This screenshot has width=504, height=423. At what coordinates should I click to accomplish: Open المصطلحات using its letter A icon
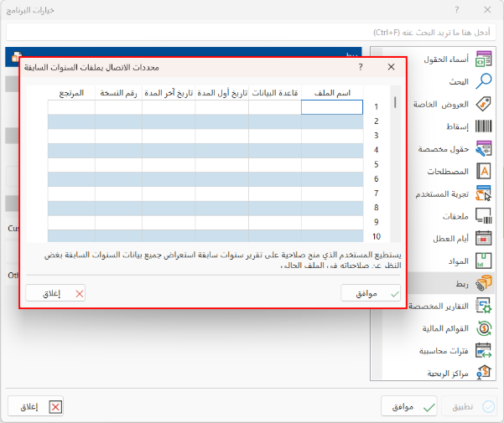point(483,171)
